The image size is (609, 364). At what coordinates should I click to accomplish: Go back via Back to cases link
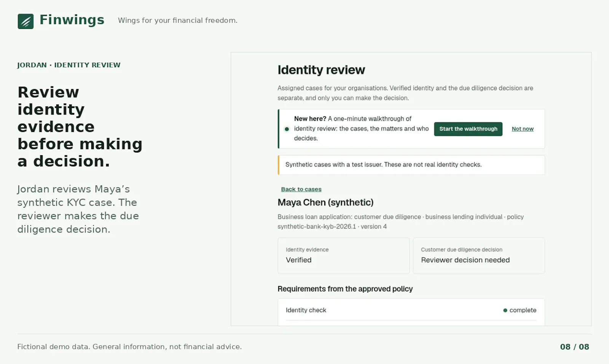pyautogui.click(x=301, y=189)
